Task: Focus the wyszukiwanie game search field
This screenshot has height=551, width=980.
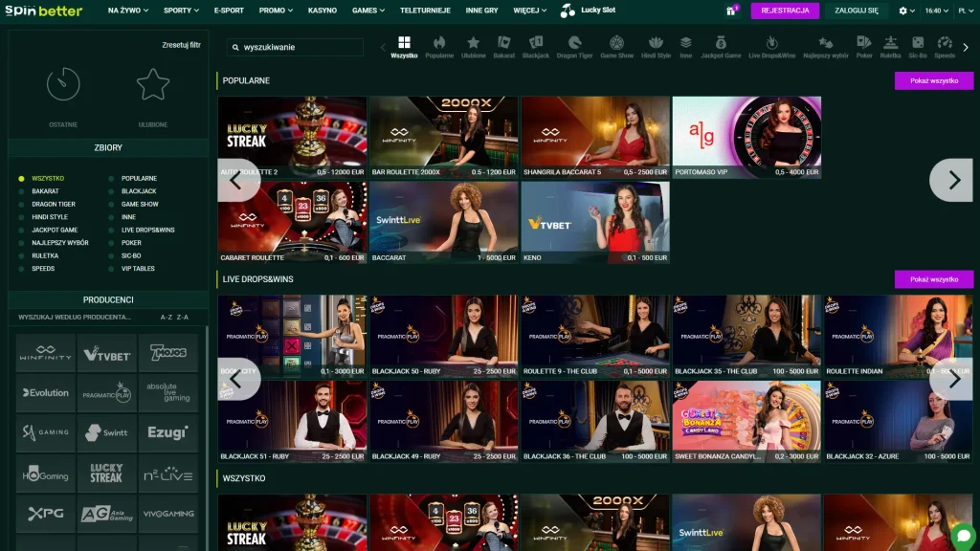Action: click(295, 47)
